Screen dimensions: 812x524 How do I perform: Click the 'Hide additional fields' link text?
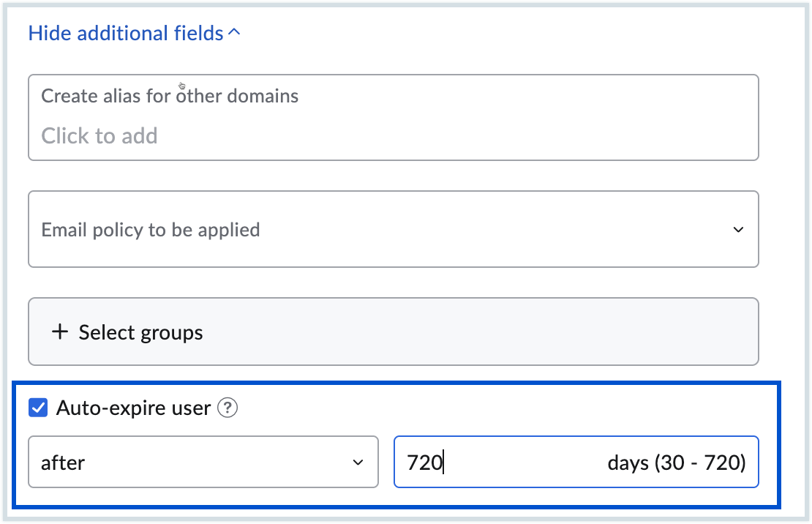(125, 33)
